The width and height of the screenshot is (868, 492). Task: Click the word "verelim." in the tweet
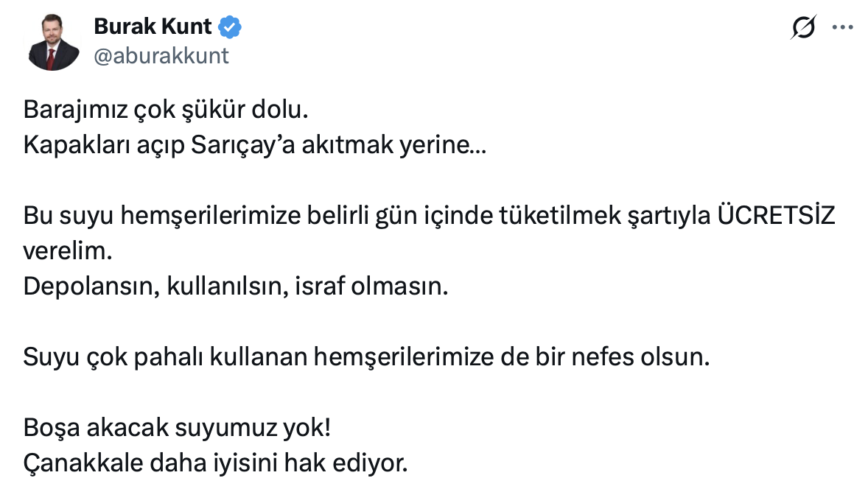(67, 250)
